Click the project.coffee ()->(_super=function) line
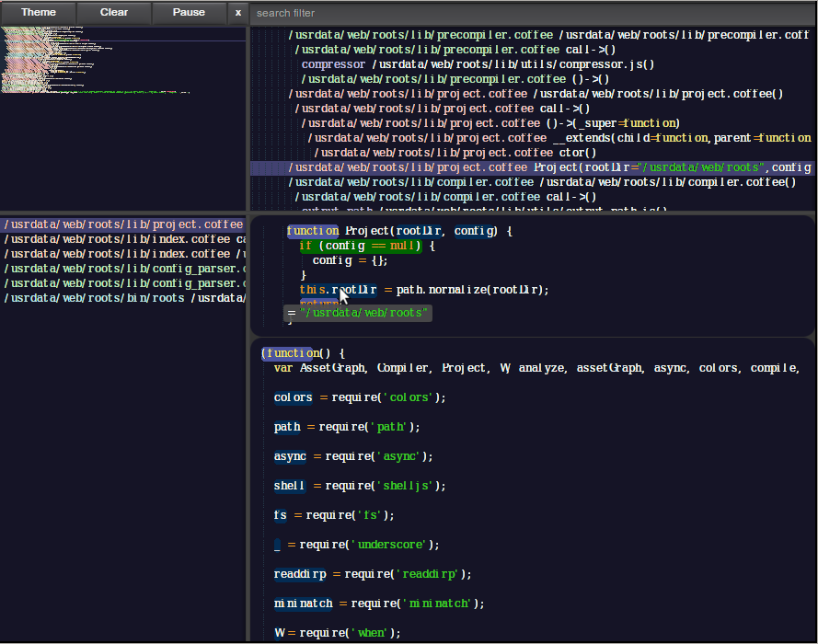This screenshot has width=818, height=644. pos(490,123)
